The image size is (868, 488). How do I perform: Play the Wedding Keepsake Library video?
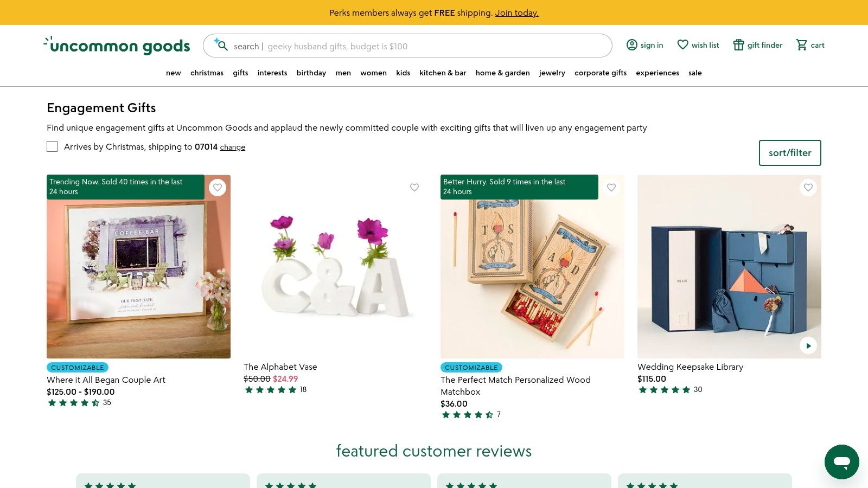[x=808, y=345]
